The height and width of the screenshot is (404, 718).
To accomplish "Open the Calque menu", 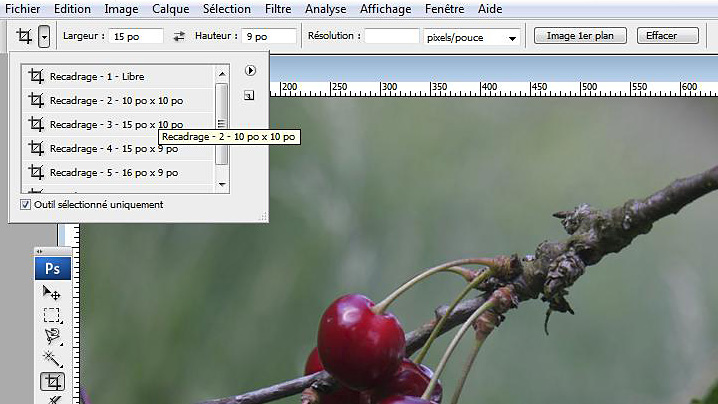I will coord(170,9).
